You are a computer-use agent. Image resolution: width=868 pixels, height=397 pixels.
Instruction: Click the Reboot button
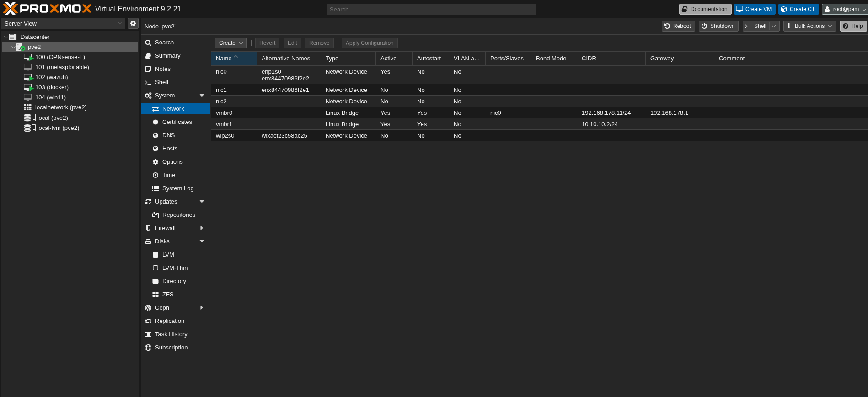tap(678, 26)
